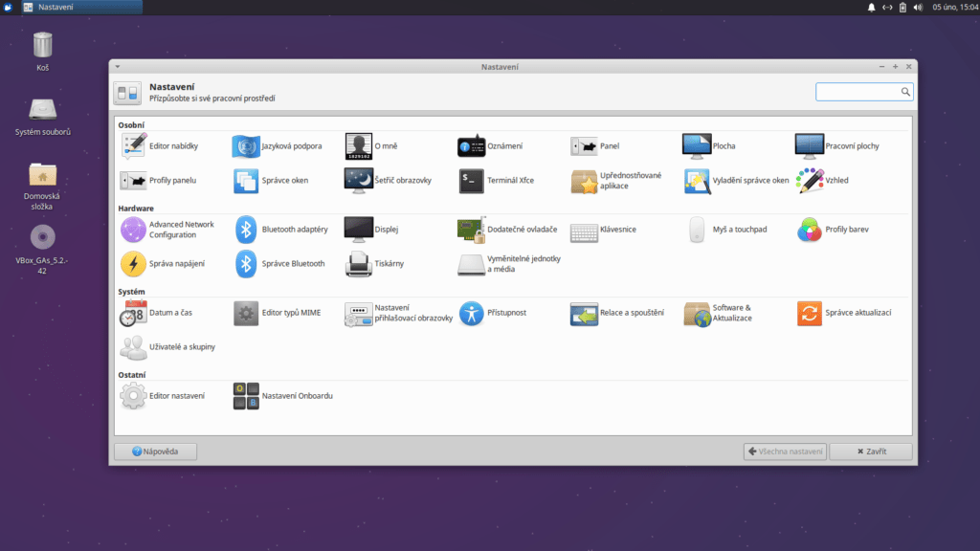Click the clock showing 05 úno, 15:04
Screen dimensions: 980x551
point(955,8)
